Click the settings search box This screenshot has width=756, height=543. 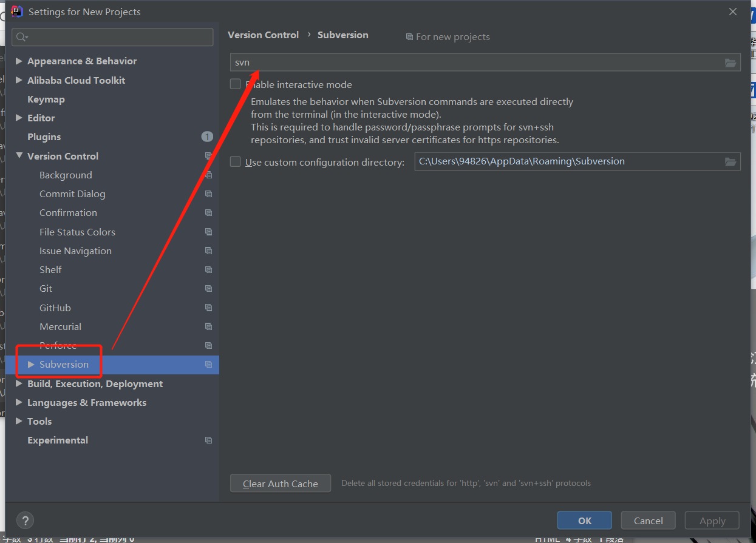(112, 37)
